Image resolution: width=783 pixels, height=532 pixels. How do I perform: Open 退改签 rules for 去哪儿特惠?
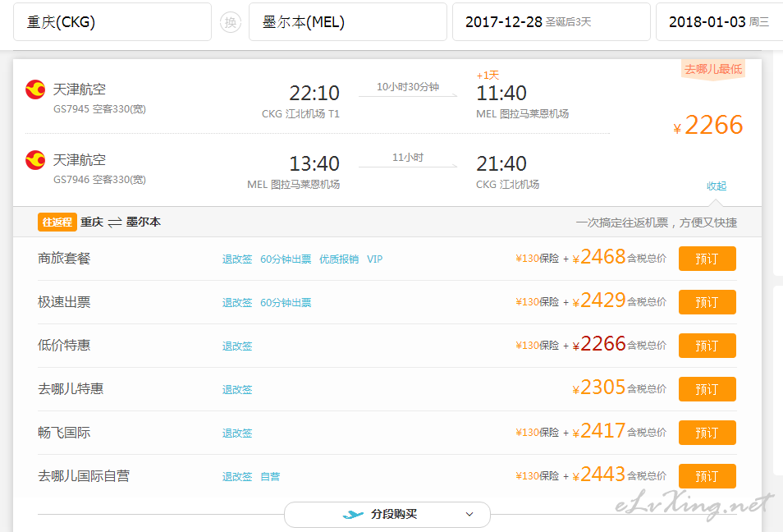click(237, 390)
